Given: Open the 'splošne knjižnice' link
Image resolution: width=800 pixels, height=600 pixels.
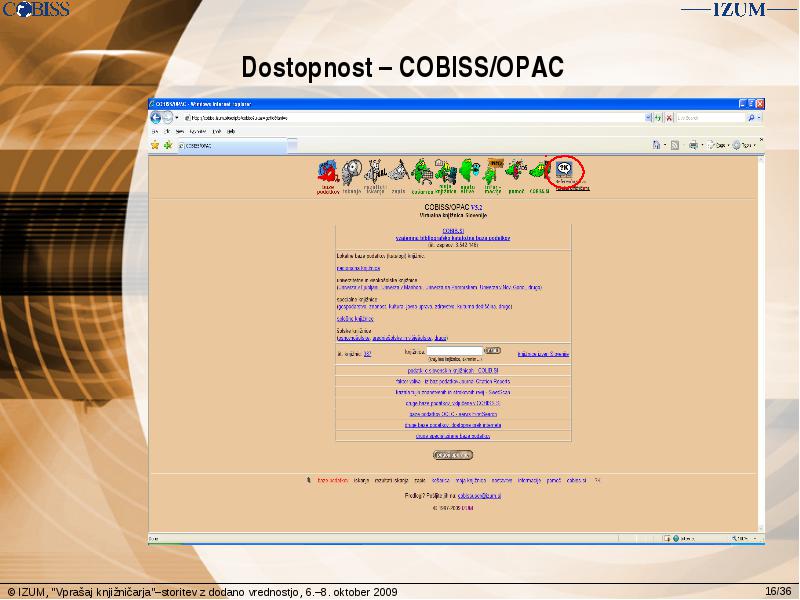Looking at the screenshot, I should click(x=355, y=319).
